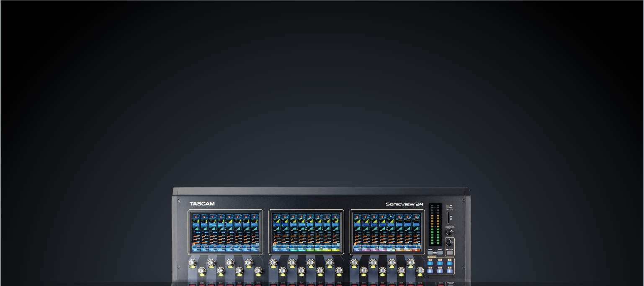Click the TASCAM logo on the mixer
644x286 pixels.
[202, 204]
